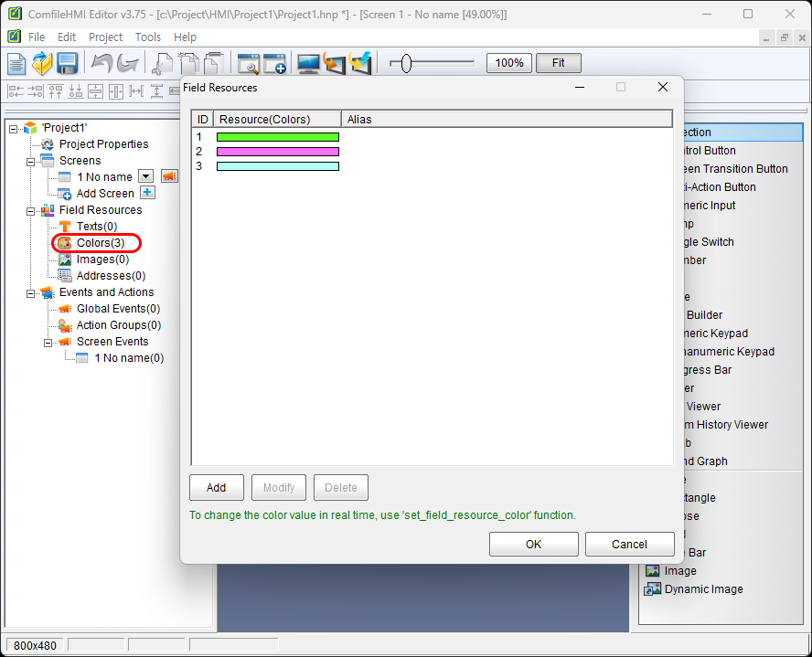Open the Project menu
The width and height of the screenshot is (812, 657).
click(105, 37)
